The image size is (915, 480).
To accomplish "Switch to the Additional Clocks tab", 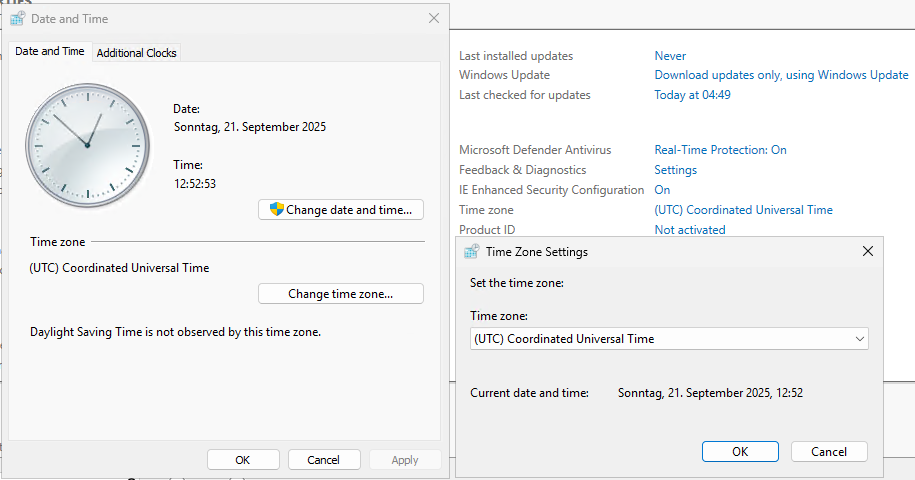I will [x=137, y=53].
